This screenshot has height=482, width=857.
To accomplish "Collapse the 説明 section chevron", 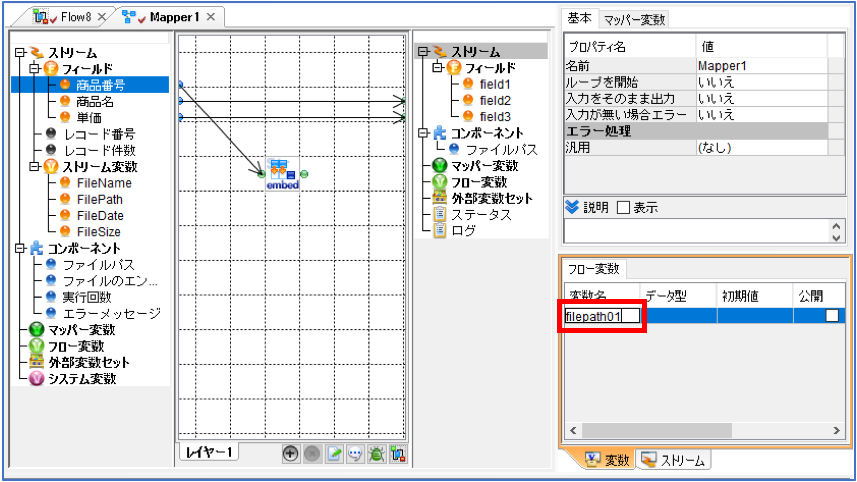I will (x=572, y=207).
